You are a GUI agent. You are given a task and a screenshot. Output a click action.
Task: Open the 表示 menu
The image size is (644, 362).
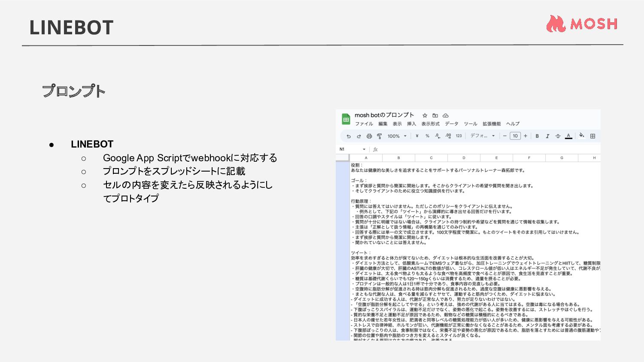(x=397, y=124)
